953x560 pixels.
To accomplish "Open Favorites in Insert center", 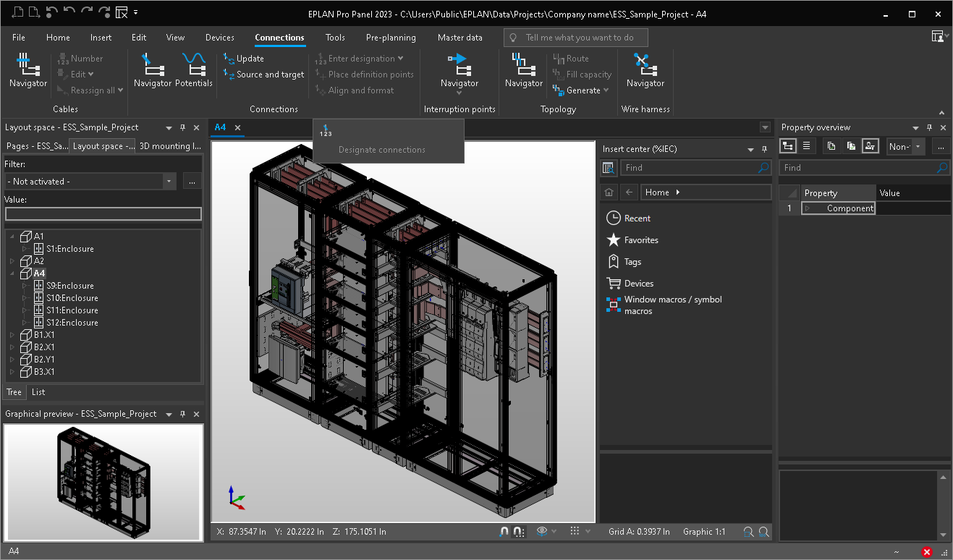I will (640, 240).
